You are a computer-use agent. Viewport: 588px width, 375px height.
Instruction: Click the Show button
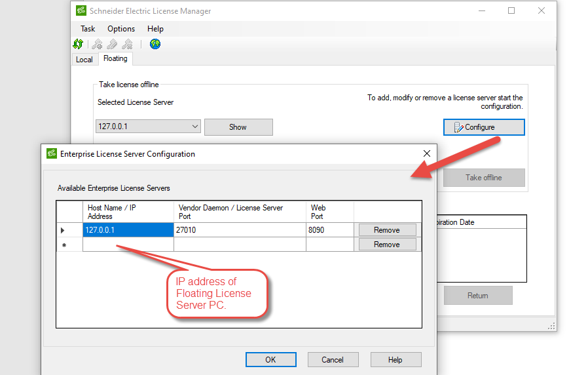pyautogui.click(x=238, y=127)
